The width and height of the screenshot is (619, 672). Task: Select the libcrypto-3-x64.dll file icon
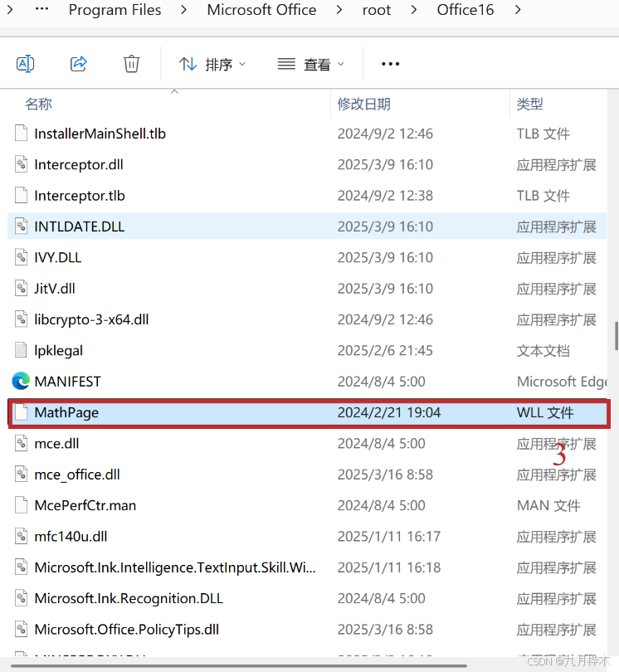coord(21,319)
